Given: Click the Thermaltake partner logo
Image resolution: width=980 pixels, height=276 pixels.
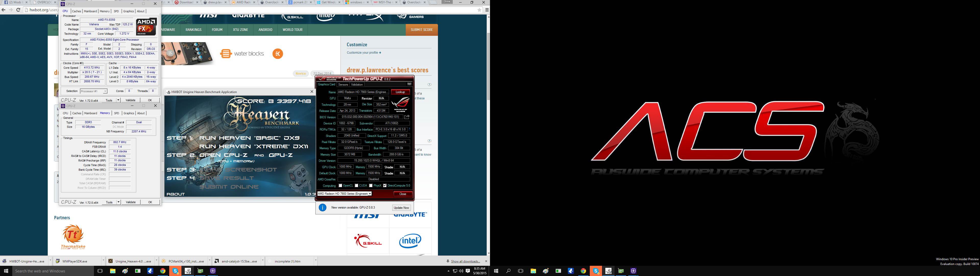Looking at the screenshot, I should coord(73,237).
